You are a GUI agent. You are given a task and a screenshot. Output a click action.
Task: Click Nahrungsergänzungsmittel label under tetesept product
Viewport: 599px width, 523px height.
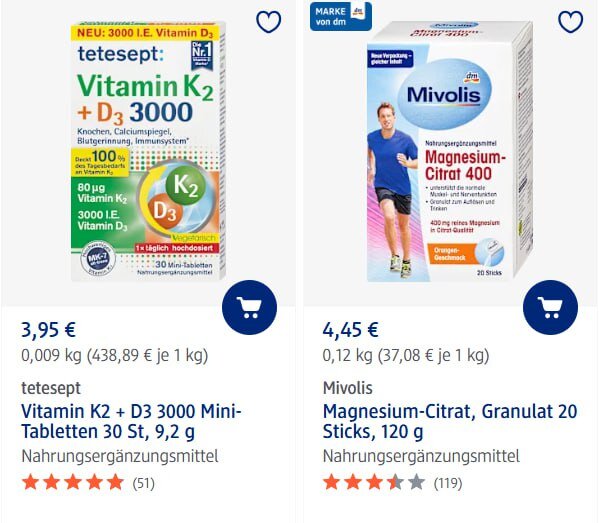click(120, 456)
